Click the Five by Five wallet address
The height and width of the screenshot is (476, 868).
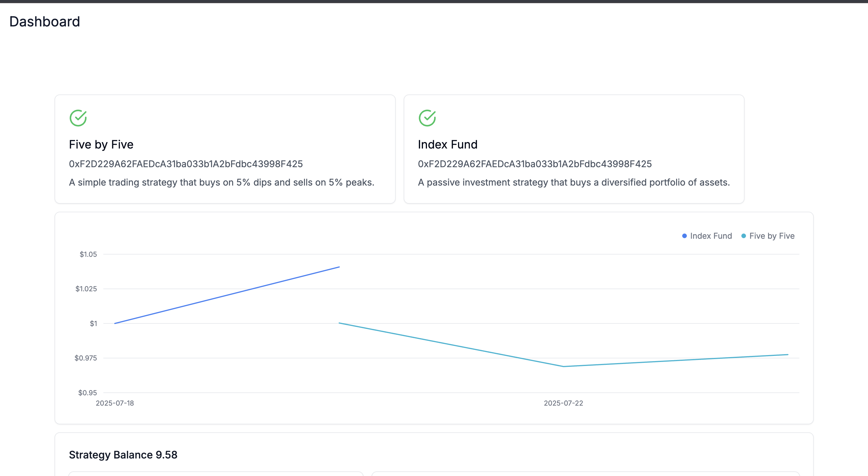point(186,164)
